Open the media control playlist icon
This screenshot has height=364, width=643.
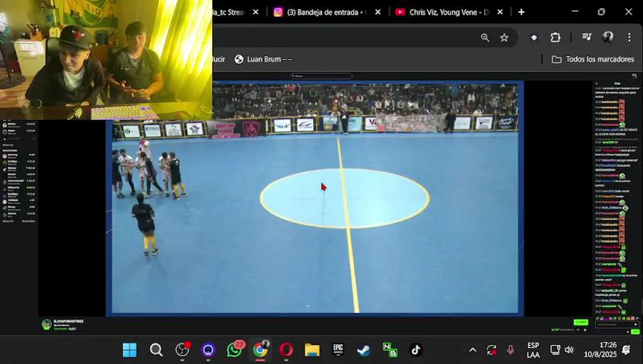[x=586, y=37]
